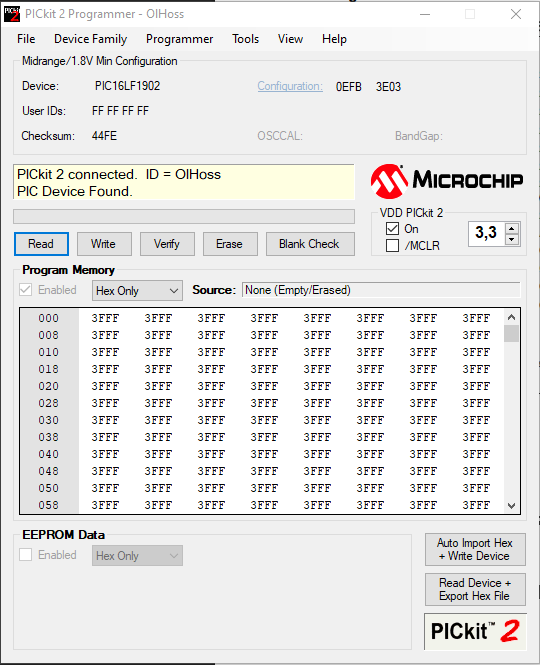Click the PICkit 2 logo image

pos(475,631)
